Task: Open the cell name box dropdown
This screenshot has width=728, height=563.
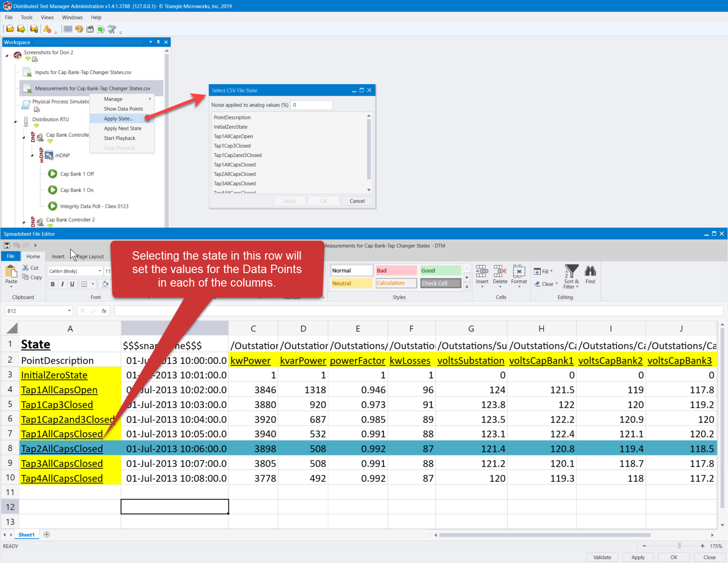Action: pyautogui.click(x=69, y=311)
